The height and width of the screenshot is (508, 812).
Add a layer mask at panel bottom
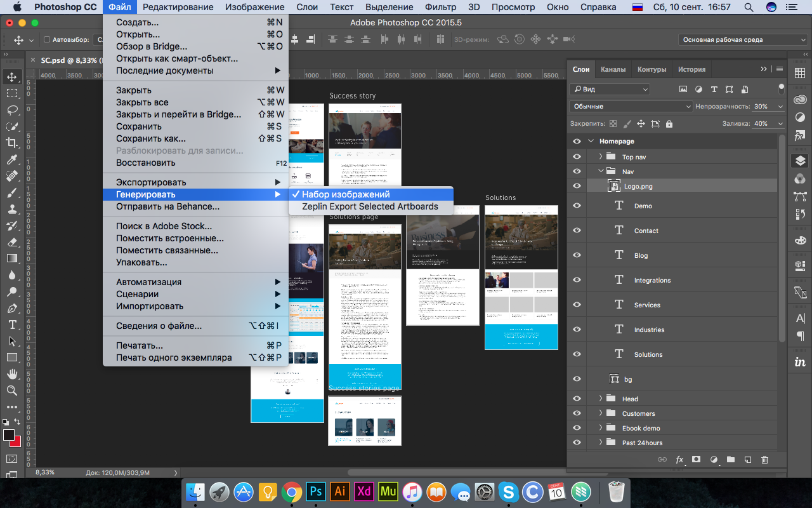point(696,459)
